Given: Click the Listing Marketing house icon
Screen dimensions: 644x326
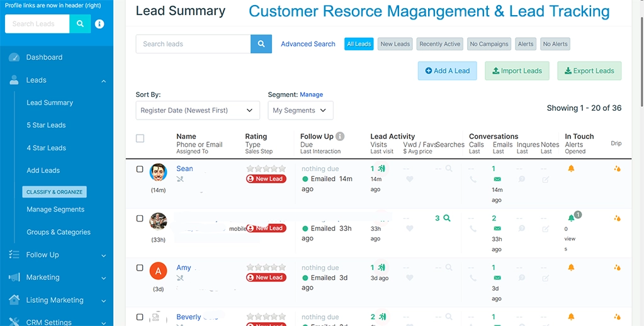Looking at the screenshot, I should click(x=14, y=300).
